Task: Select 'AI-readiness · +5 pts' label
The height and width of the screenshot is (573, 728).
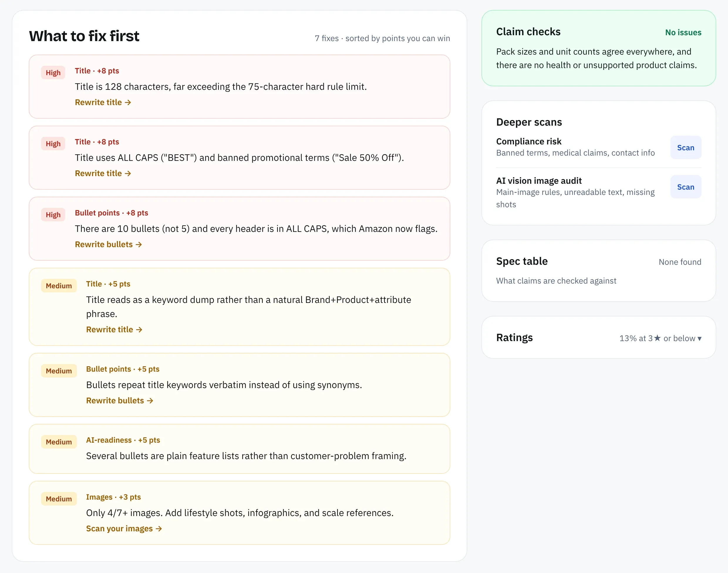Action: 123,440
